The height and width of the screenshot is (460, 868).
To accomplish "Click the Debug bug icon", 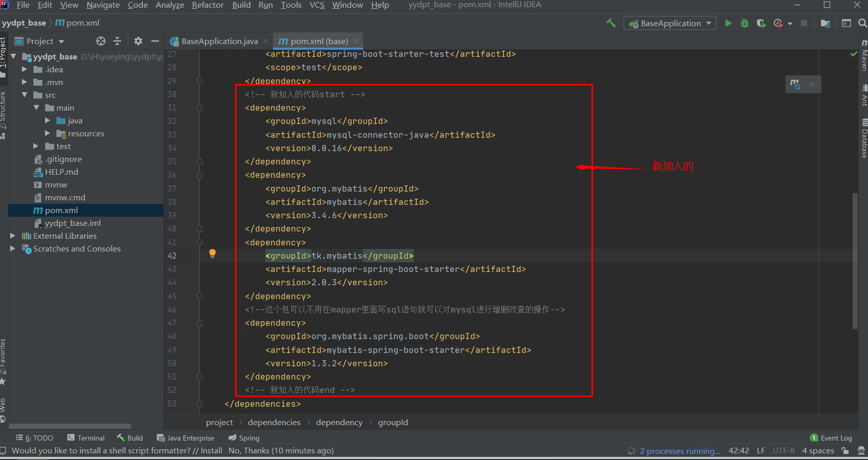I will pos(745,23).
